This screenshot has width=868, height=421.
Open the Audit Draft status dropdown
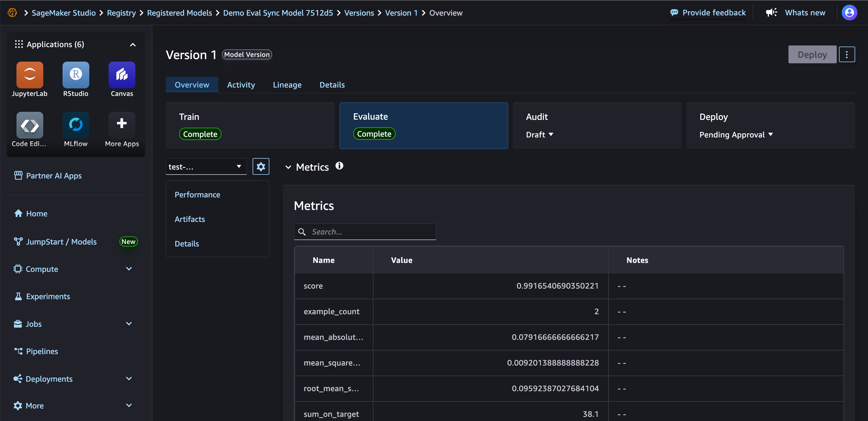click(x=539, y=135)
